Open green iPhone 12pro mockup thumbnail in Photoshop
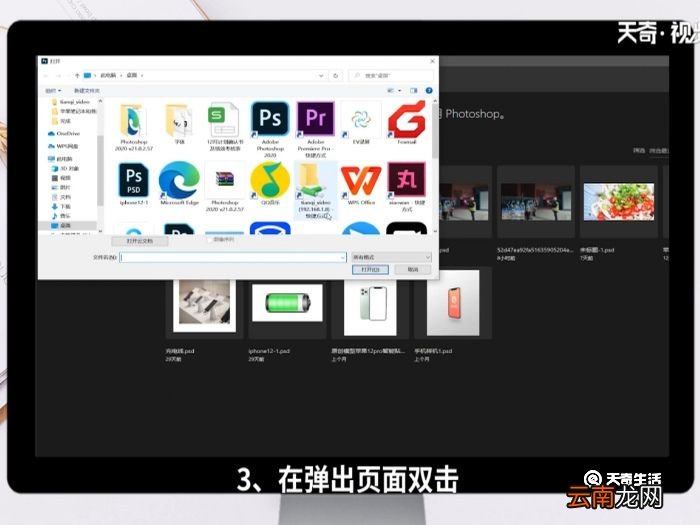 coord(370,306)
